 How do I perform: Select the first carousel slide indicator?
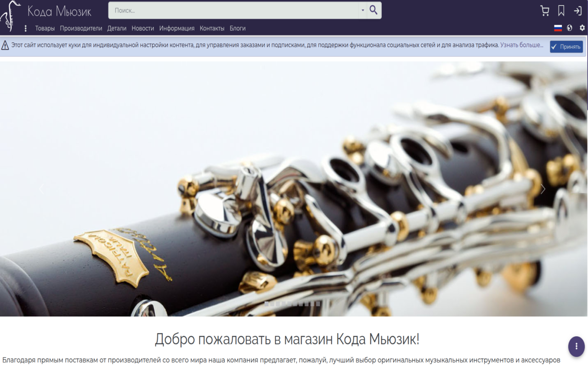(266, 304)
